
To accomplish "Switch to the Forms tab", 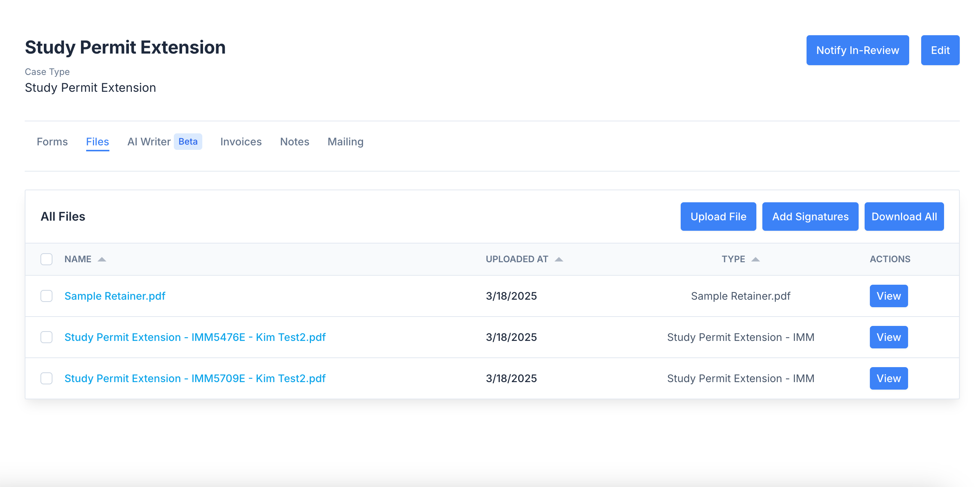I will pos(52,142).
